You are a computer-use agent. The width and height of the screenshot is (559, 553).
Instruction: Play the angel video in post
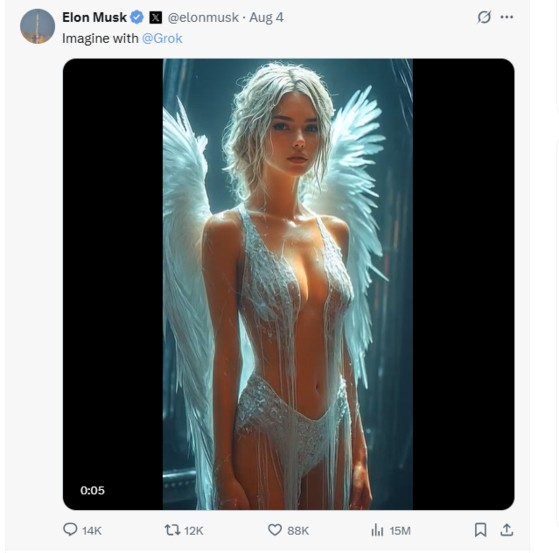coord(288,284)
